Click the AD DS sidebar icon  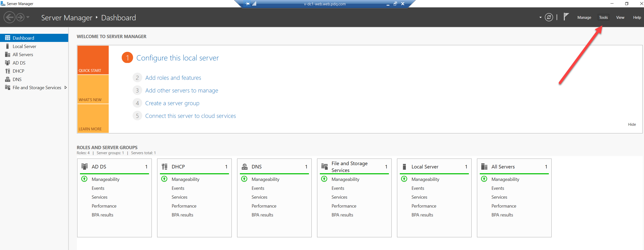point(8,63)
